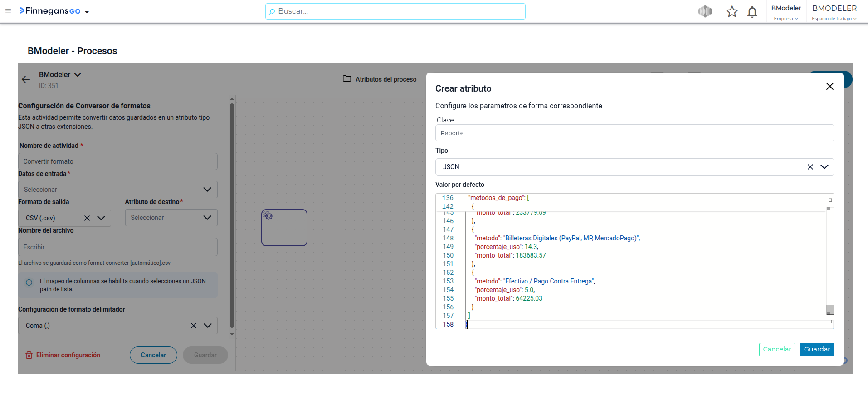
Task: Click the monto_total 64225.03 value
Action: [x=529, y=298]
